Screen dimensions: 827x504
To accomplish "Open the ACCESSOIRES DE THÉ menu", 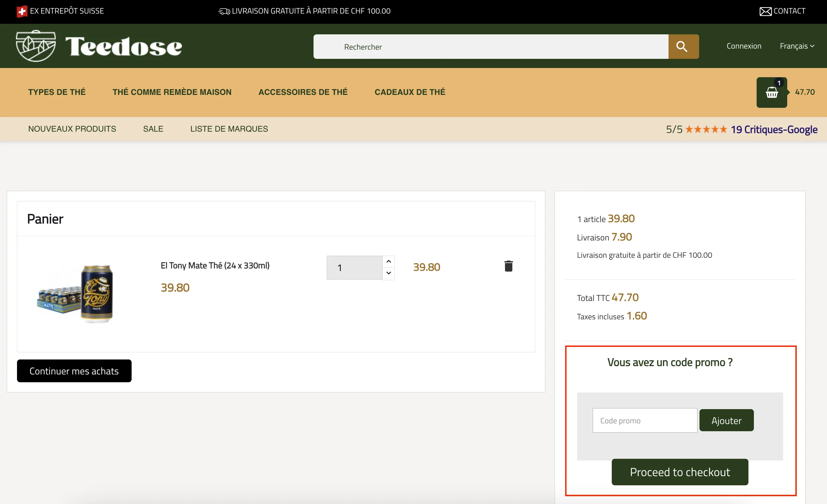I will [303, 92].
